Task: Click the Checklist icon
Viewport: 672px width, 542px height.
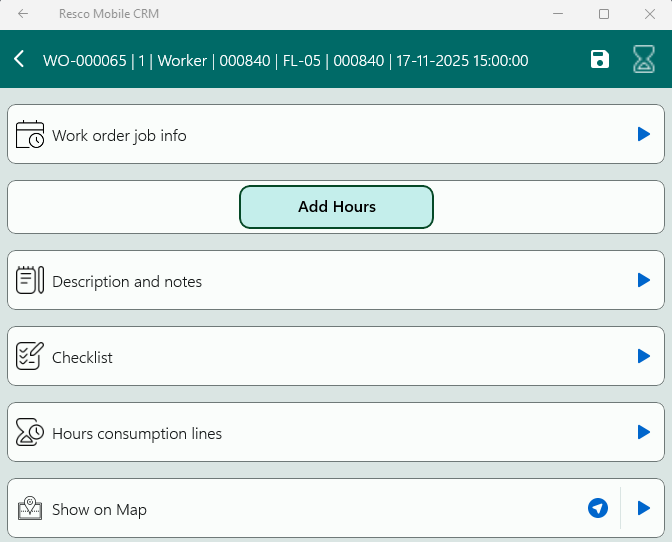Action: click(x=30, y=357)
